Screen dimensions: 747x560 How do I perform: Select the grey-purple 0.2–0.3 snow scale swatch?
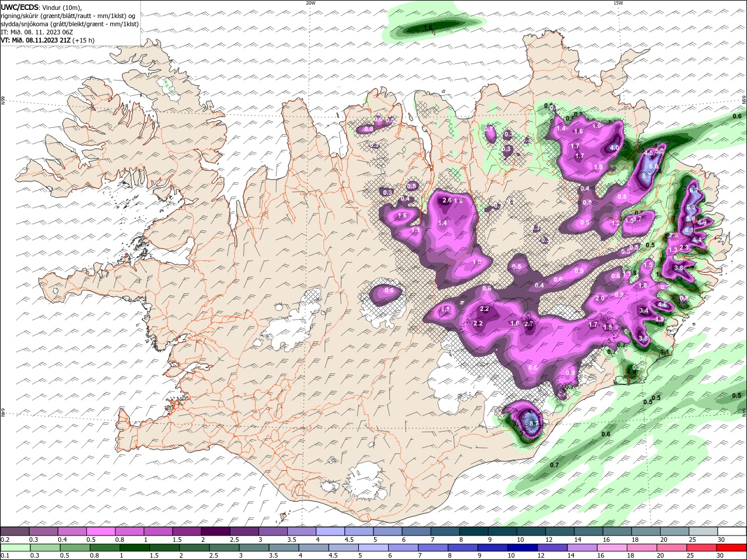click(x=15, y=531)
